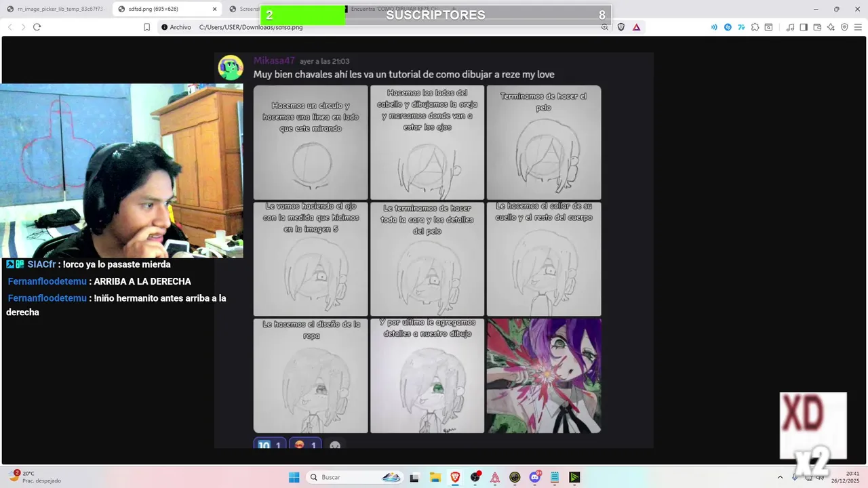Open the 'Hacemos los lados del cabello' image

[x=427, y=142]
